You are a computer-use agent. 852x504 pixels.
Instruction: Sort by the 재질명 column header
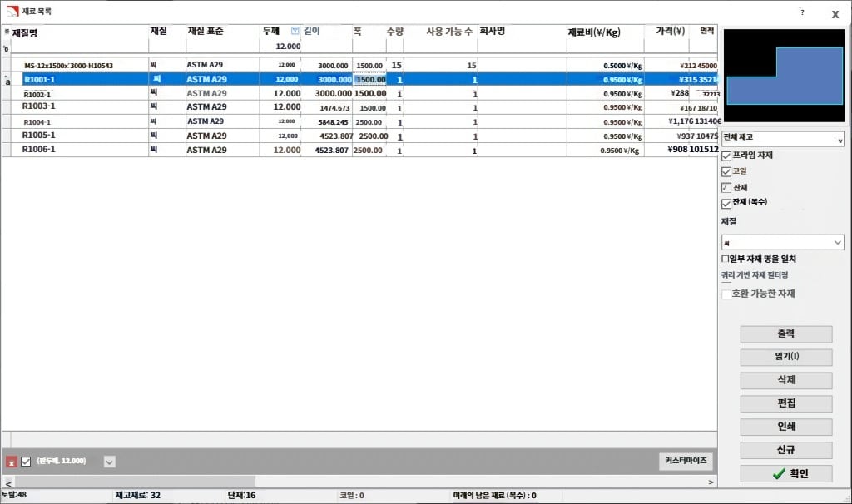coord(79,32)
